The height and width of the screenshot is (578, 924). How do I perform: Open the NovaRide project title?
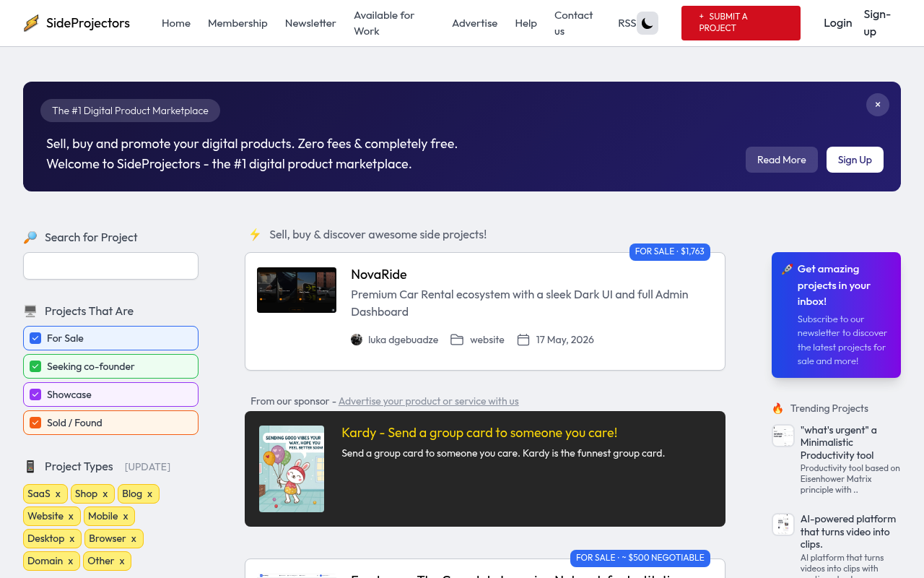pyautogui.click(x=379, y=275)
